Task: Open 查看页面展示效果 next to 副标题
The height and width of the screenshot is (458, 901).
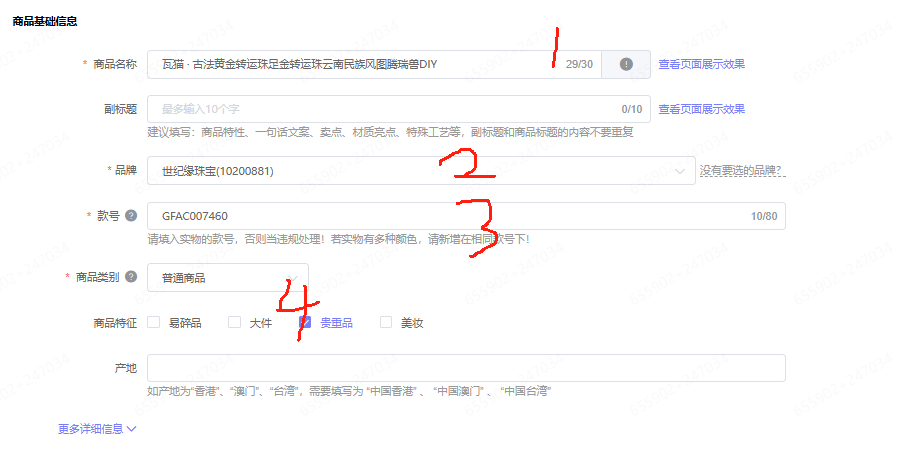Action: [x=701, y=109]
